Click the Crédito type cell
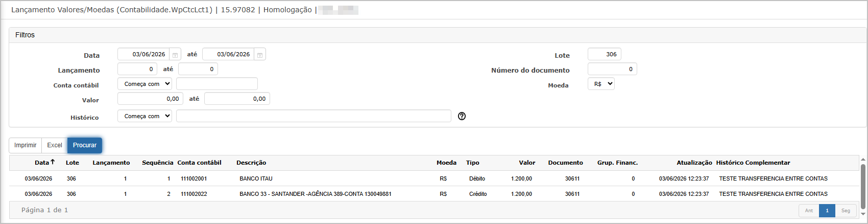 click(478, 194)
